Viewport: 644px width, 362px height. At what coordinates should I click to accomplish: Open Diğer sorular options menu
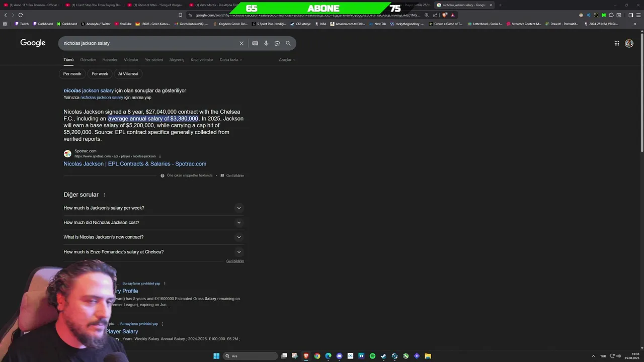click(105, 195)
